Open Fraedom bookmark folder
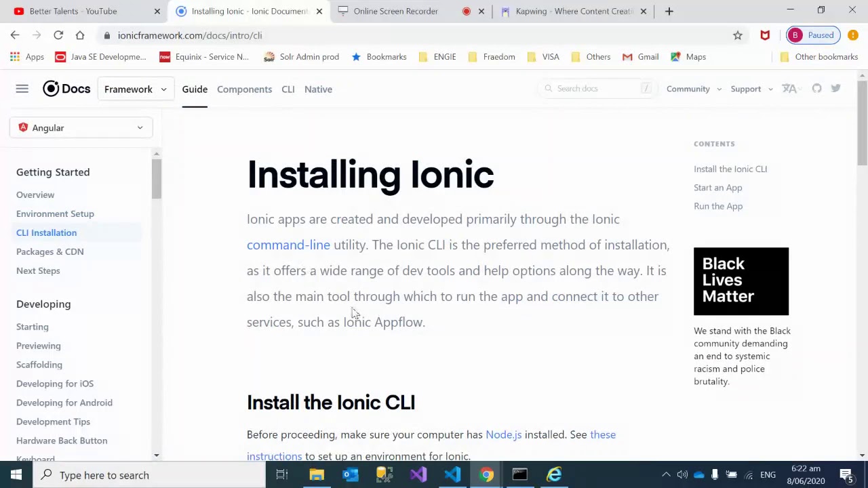The height and width of the screenshot is (488, 868). click(x=492, y=57)
